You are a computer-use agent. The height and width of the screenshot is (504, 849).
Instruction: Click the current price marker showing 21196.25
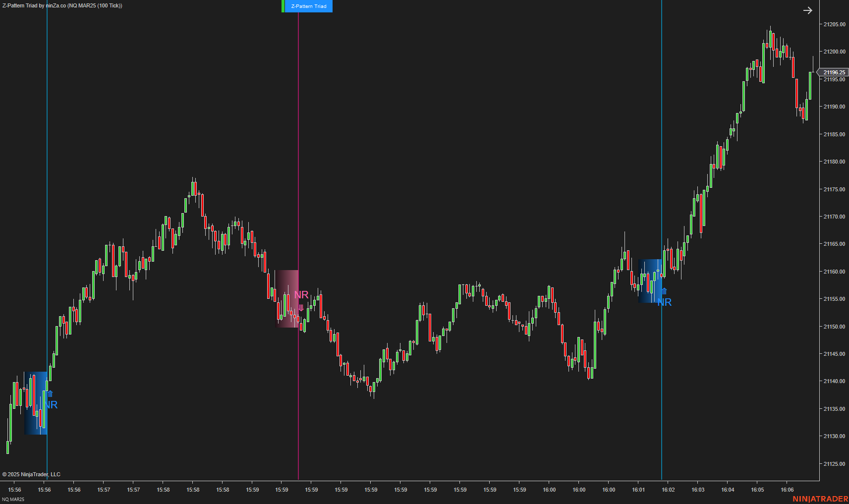pos(834,72)
